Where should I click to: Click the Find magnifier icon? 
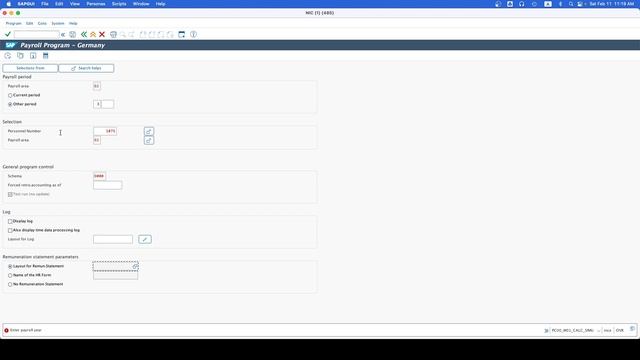[122, 35]
